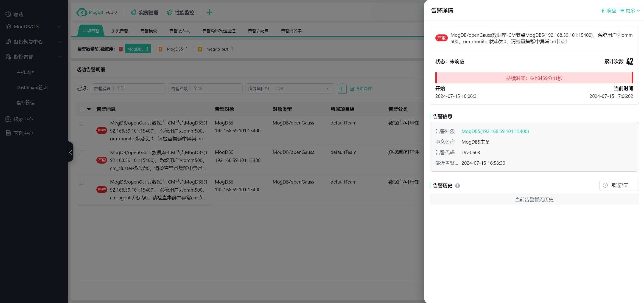This screenshot has width=644, height=303.
Task: Click the 性能监控 icon in top bar
Action: (170, 12)
